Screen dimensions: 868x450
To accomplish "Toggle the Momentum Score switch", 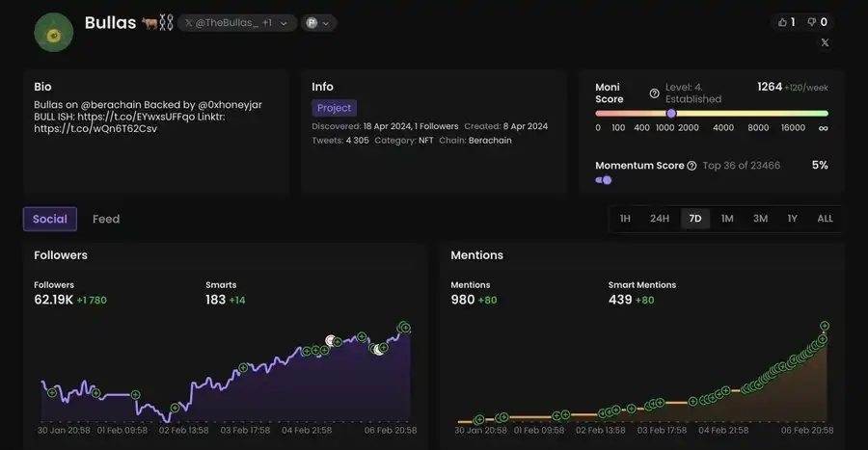I will click(x=604, y=180).
